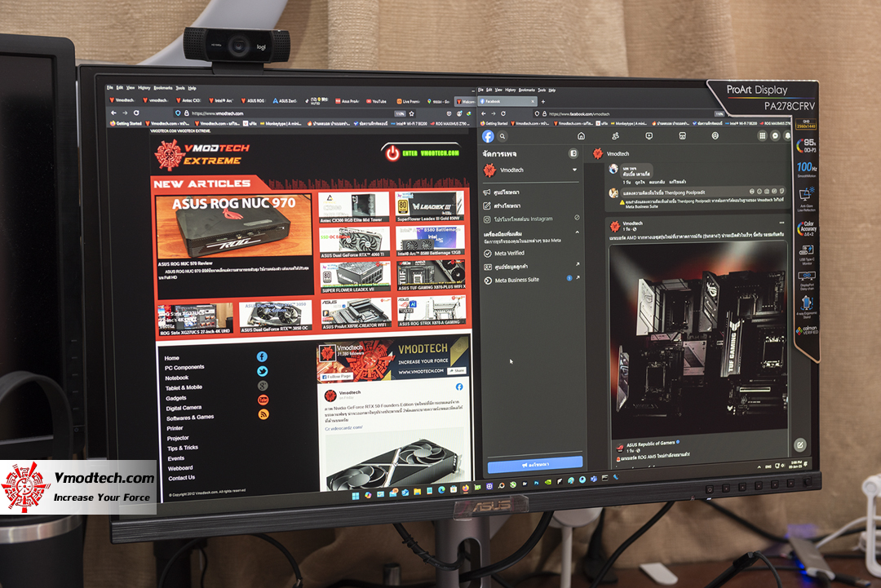
Task: Switch to the Antec CX browser tab
Action: click(x=188, y=100)
